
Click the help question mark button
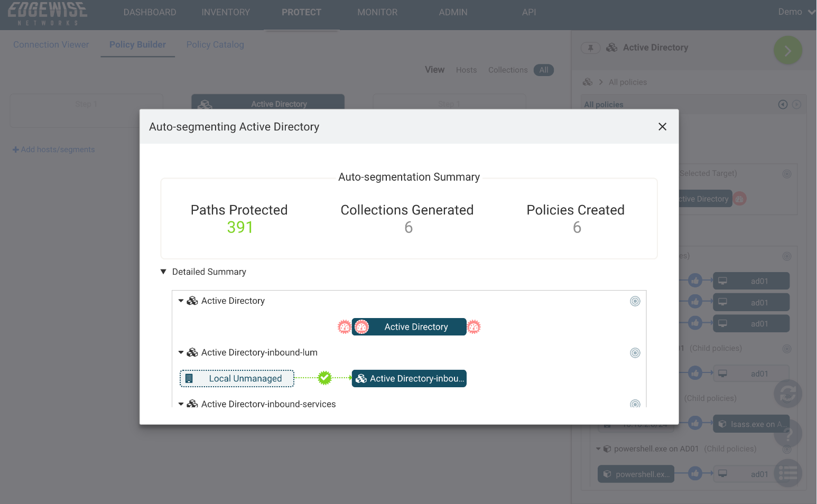tap(788, 434)
